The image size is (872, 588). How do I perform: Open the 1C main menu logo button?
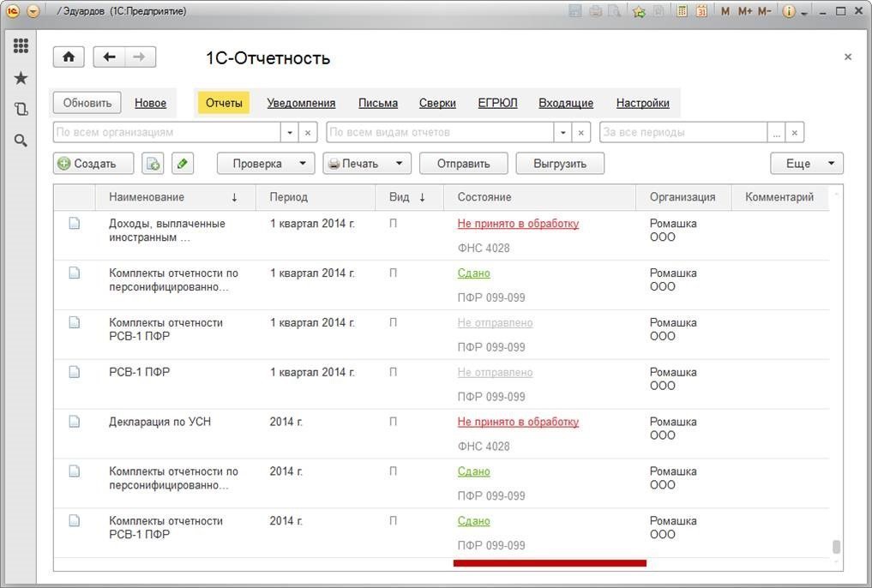13,11
